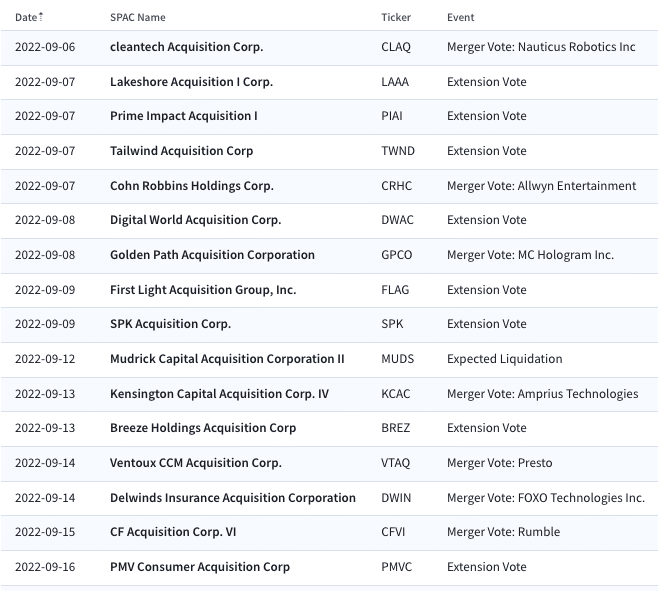Open Digital World Acquisition Corp. entry
Image resolution: width=658 pixels, height=591 pixels.
coord(196,220)
